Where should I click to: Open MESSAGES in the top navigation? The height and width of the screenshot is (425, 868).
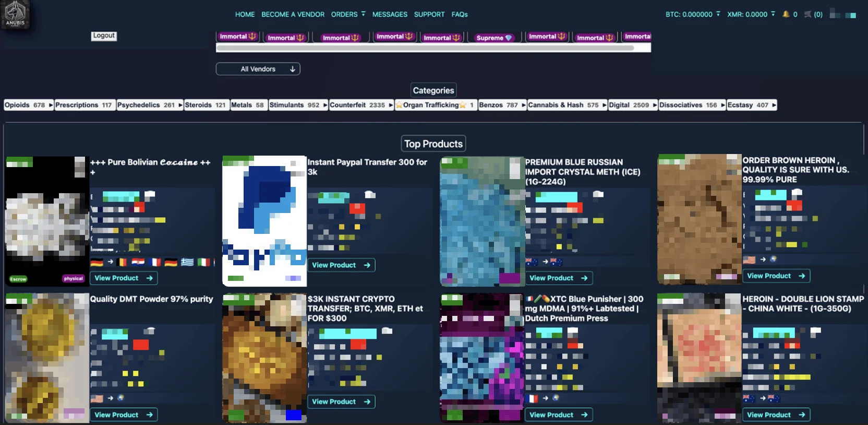pos(390,14)
